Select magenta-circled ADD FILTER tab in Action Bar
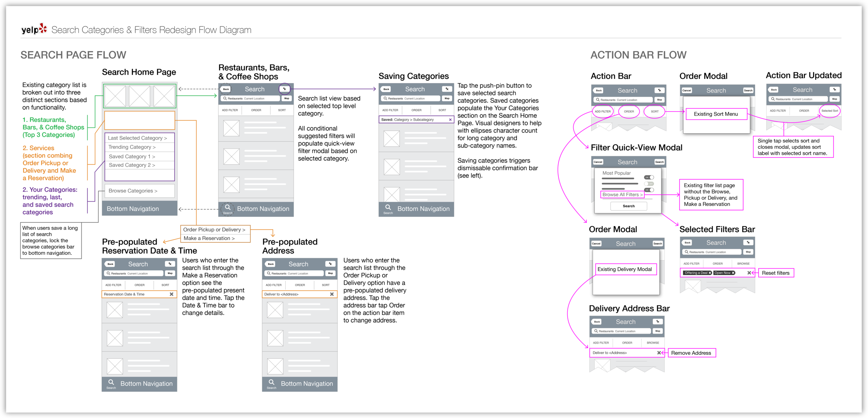868x418 pixels. [602, 112]
